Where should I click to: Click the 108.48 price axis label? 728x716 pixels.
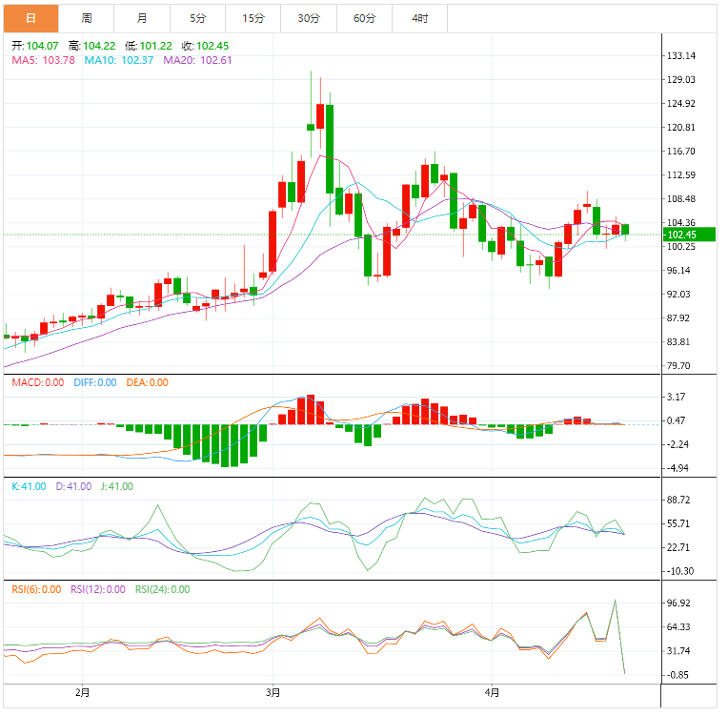pyautogui.click(x=681, y=199)
